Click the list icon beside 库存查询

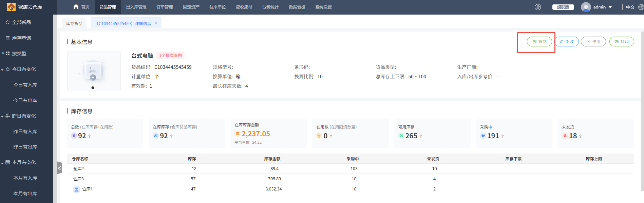(x=7, y=38)
